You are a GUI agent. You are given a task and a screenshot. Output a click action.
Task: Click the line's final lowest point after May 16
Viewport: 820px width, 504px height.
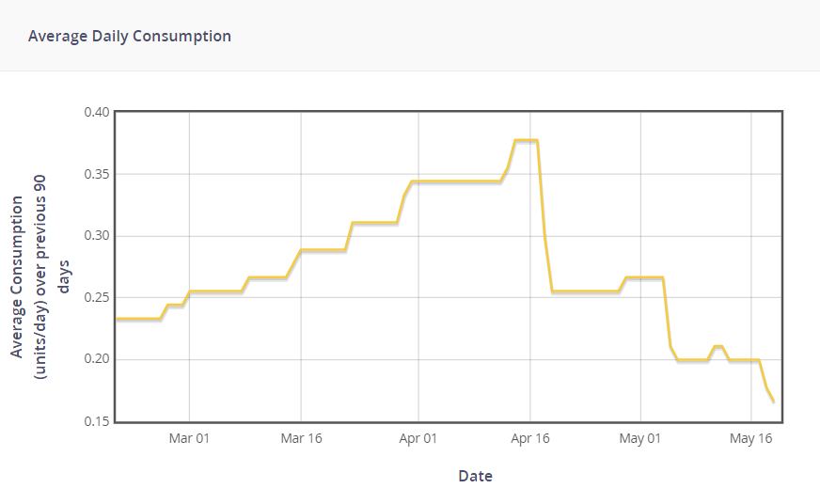pos(773,402)
